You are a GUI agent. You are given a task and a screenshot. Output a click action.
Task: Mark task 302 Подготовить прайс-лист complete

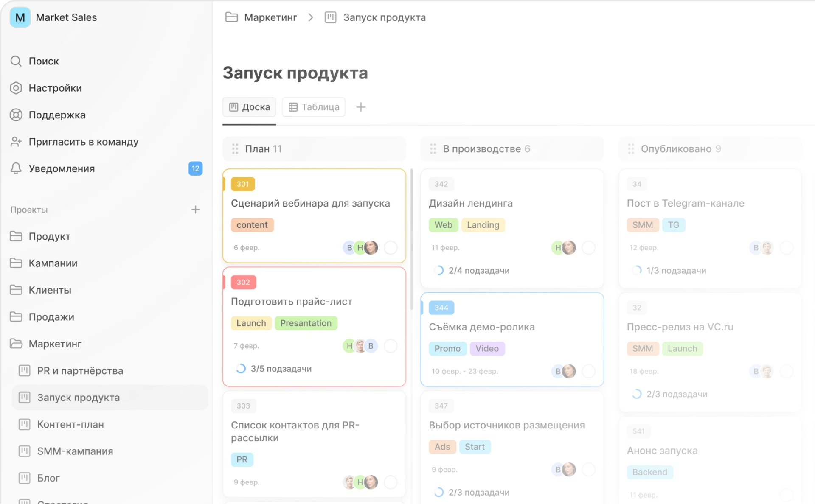[x=391, y=346]
